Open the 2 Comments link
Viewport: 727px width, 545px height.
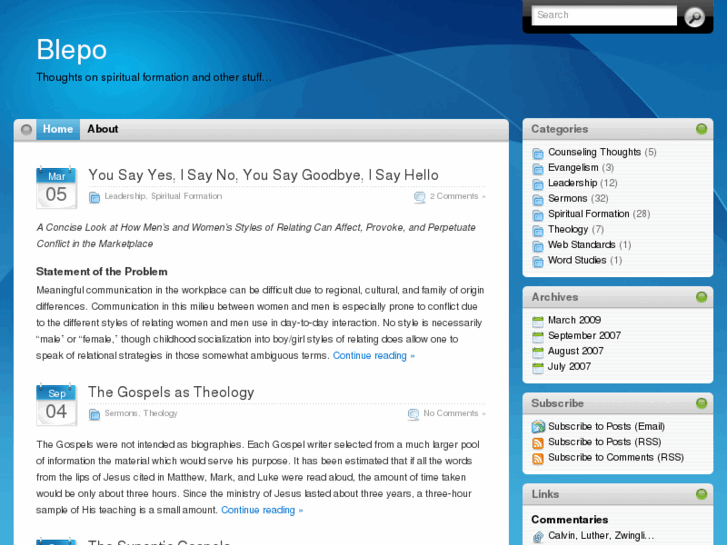click(x=457, y=196)
